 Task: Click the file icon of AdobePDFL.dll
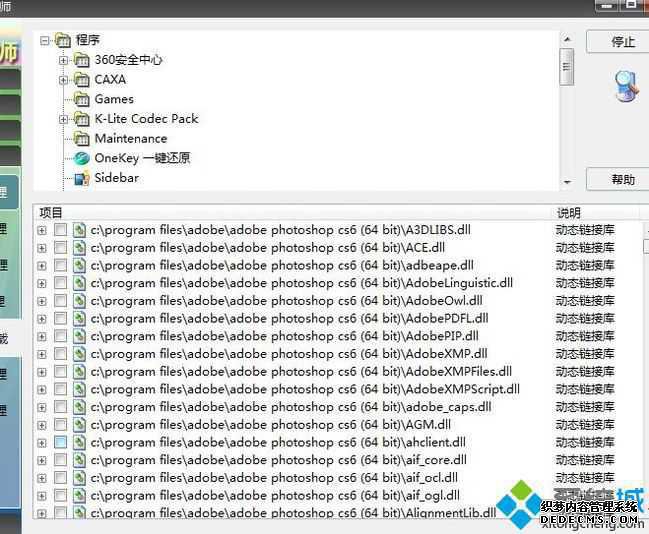coord(79,318)
